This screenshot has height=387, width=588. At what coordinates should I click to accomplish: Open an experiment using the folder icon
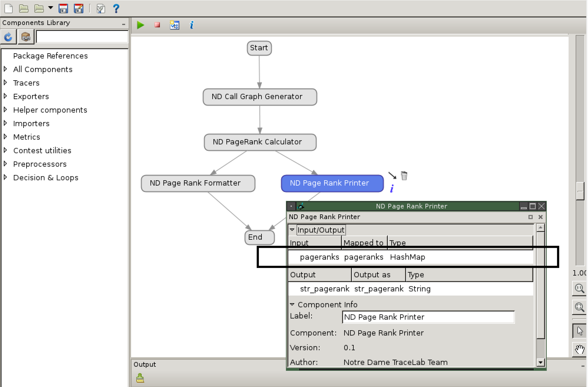pos(24,9)
